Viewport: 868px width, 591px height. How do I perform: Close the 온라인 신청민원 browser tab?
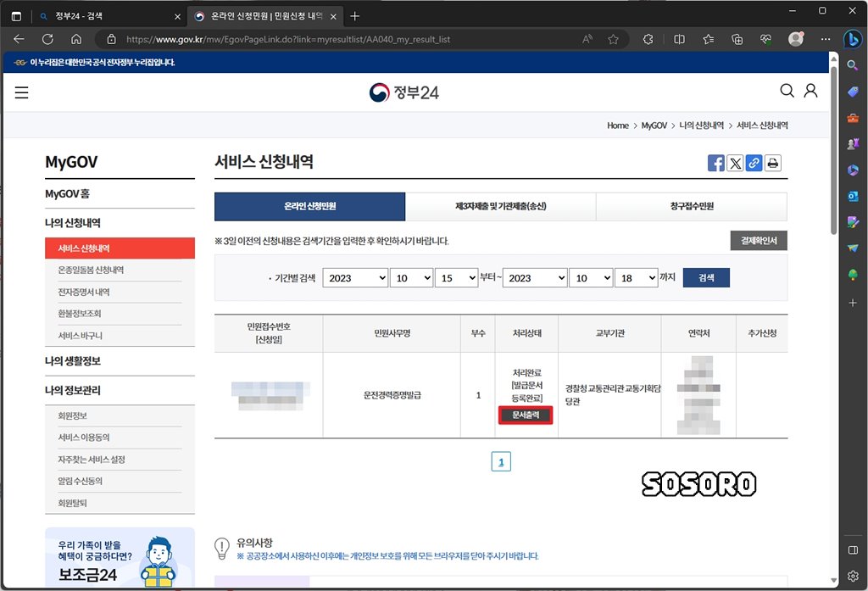333,17
